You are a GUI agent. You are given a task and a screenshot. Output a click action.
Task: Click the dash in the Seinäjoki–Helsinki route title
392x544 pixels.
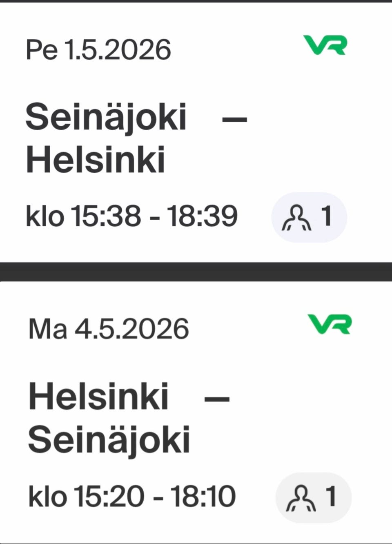point(234,119)
